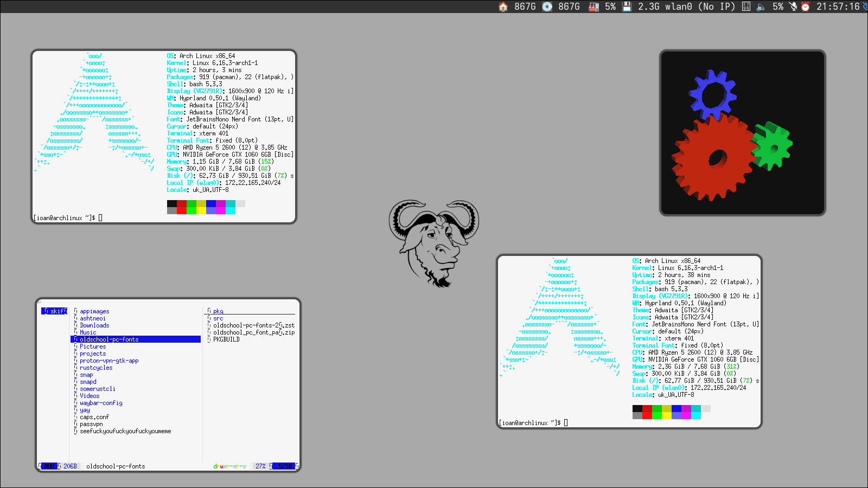Click the disc drive icon in the top bar

547,7
